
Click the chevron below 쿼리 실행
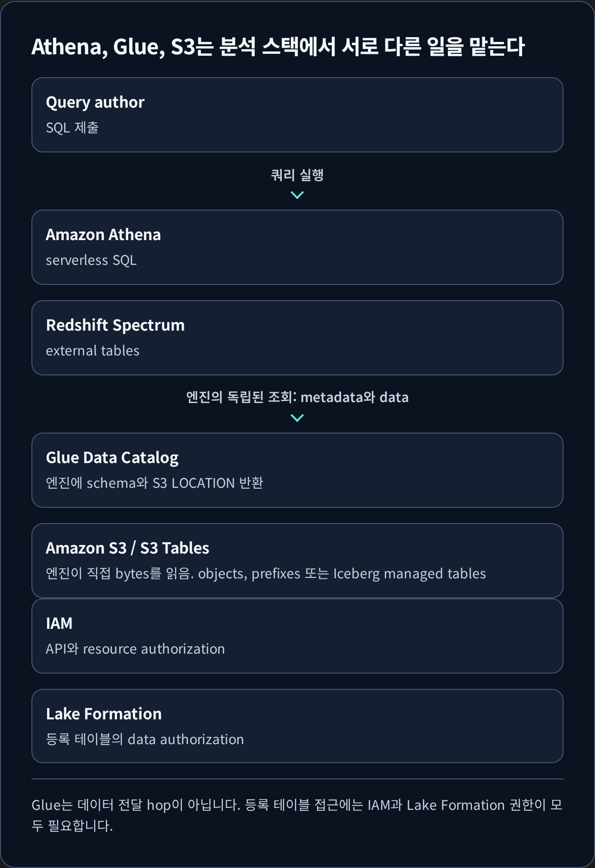click(x=297, y=195)
